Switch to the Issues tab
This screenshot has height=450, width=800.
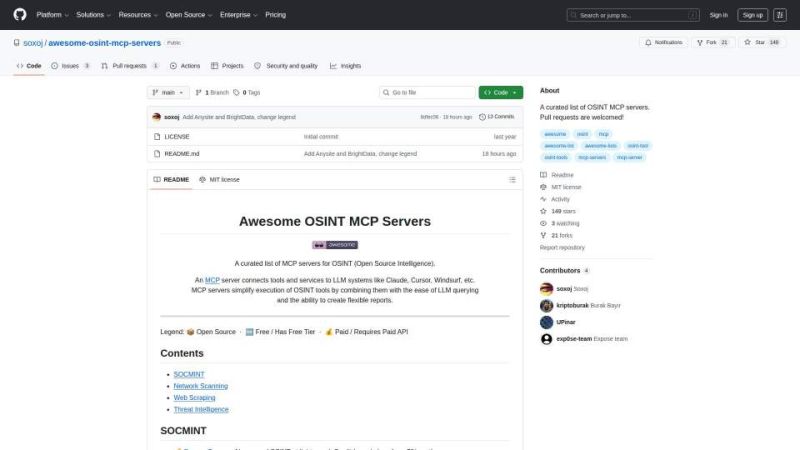70,66
